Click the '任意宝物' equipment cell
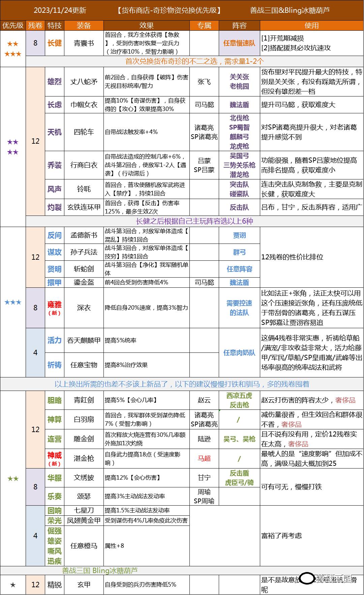Viewport: 364px width, 595px height. [84, 365]
